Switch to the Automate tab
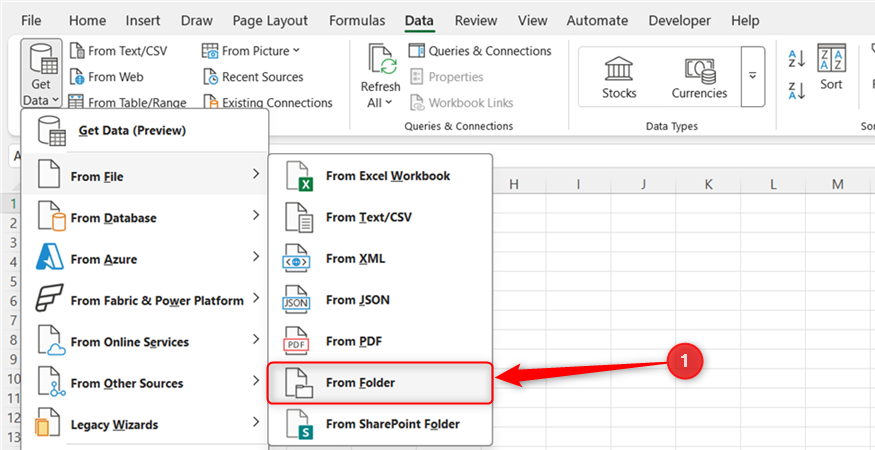Image resolution: width=875 pixels, height=450 pixels. click(600, 21)
